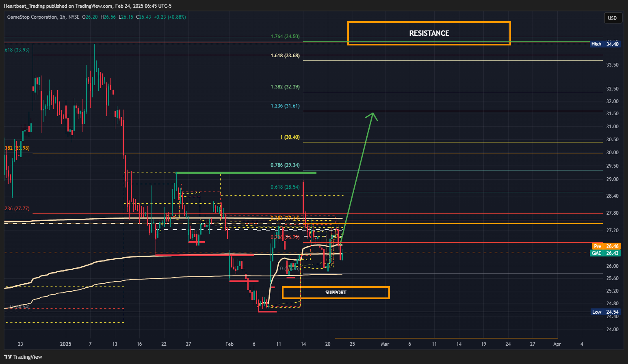This screenshot has width=628, height=364.
Task: Click the Mar label on the time axis
Action: [x=385, y=344]
